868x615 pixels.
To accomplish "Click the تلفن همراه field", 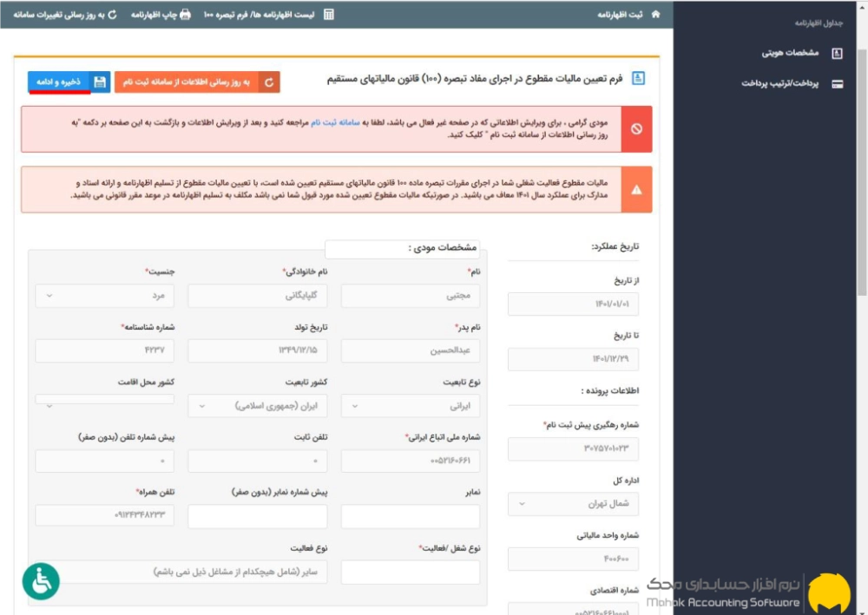I will coord(105,515).
